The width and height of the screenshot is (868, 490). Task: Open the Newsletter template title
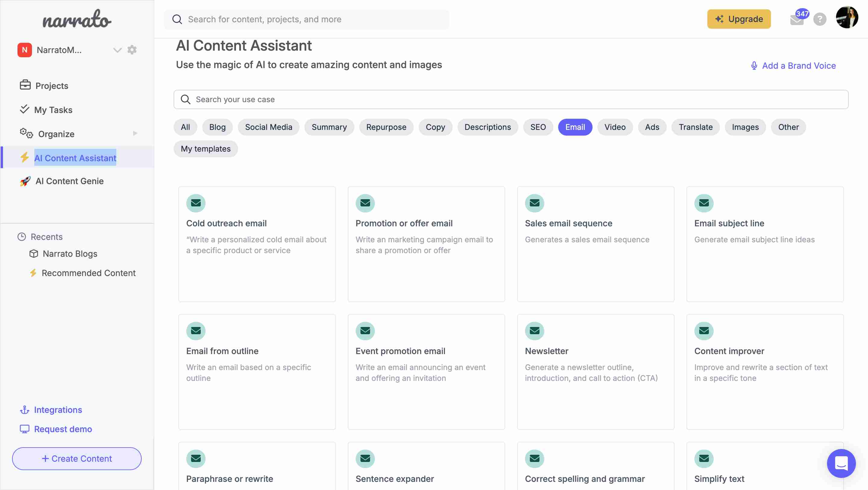(546, 351)
